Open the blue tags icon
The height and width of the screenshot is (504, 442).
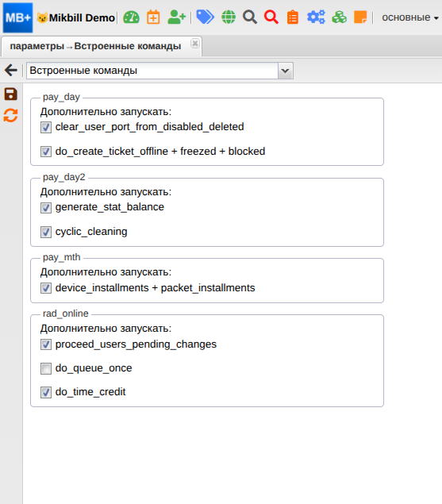[x=205, y=17]
